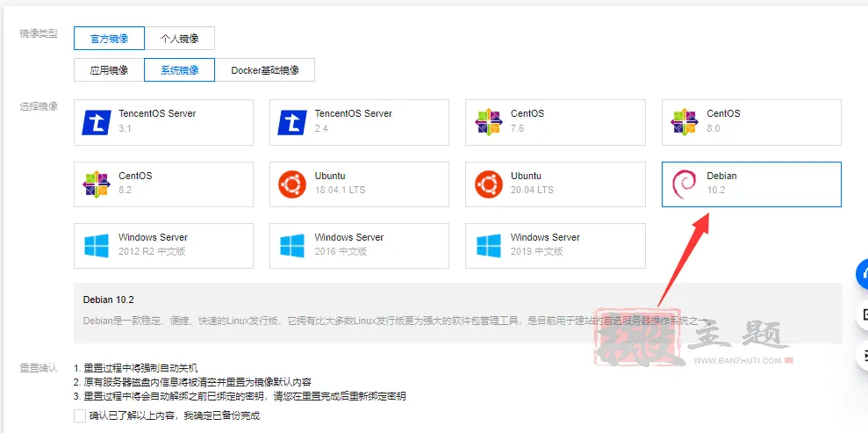Screen dimensions: 868x433
Task: Click the TencentOS Server 2.4 logo icon
Action: click(x=292, y=122)
